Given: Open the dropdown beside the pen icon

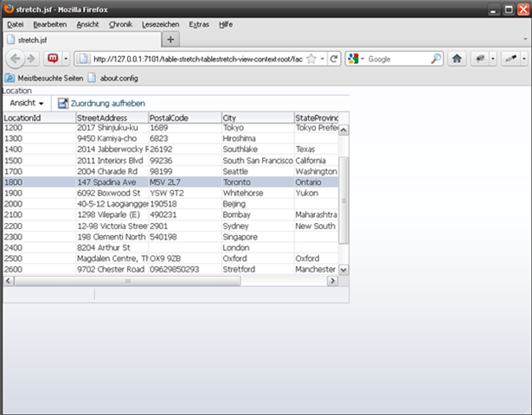Looking at the screenshot, I should pyautogui.click(x=524, y=59).
